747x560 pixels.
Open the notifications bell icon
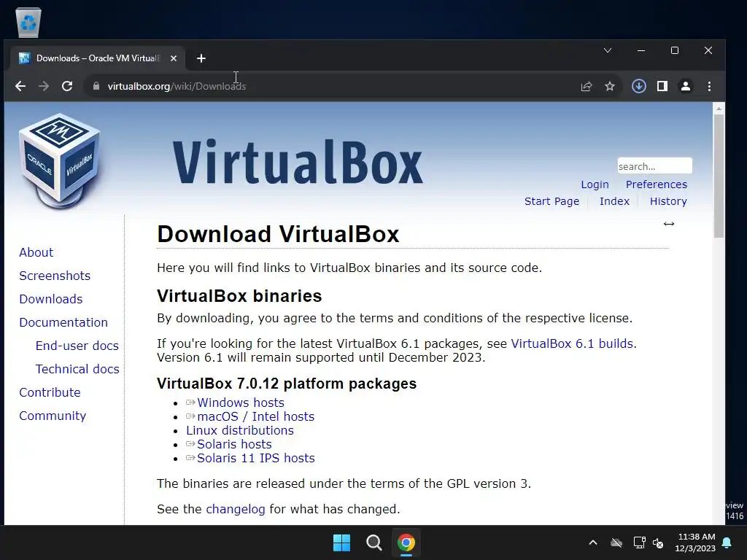pos(727,542)
